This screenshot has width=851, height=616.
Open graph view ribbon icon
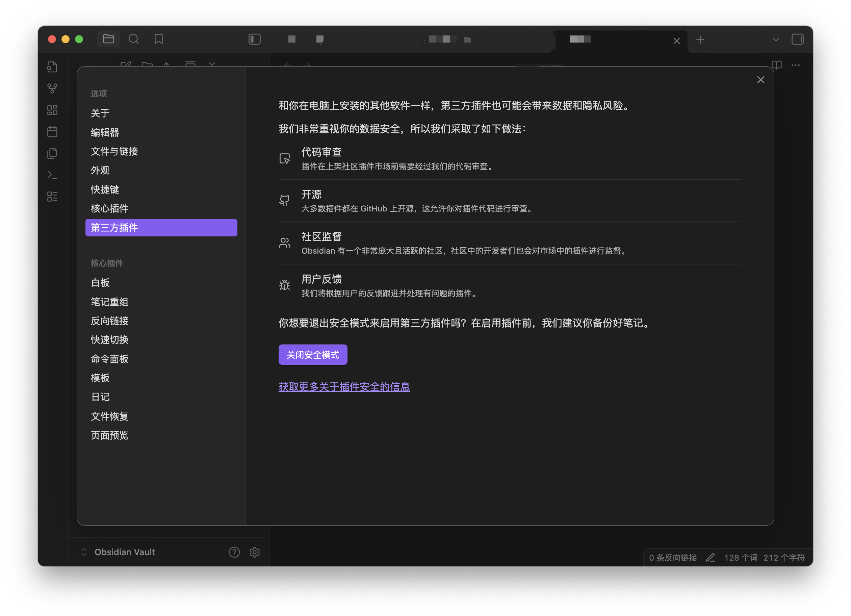[52, 88]
